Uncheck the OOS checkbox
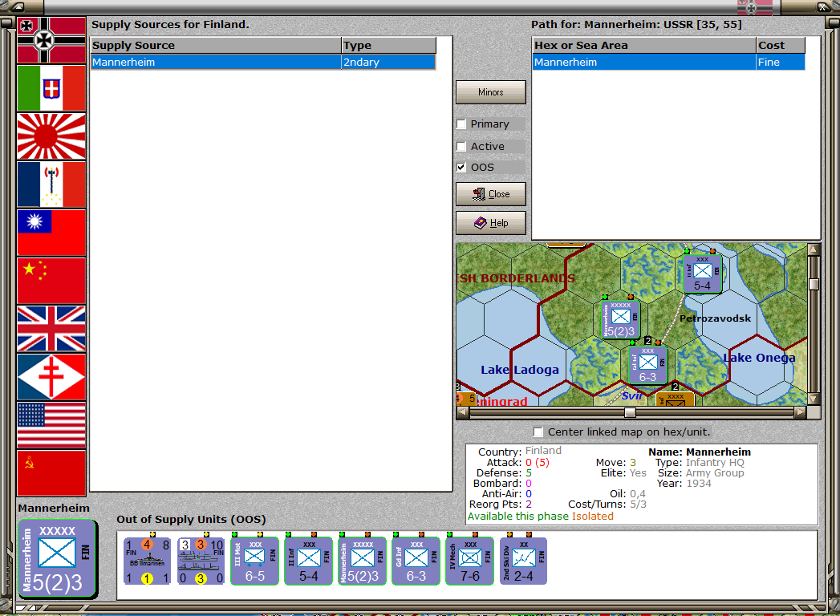The height and width of the screenshot is (616, 840). (461, 167)
